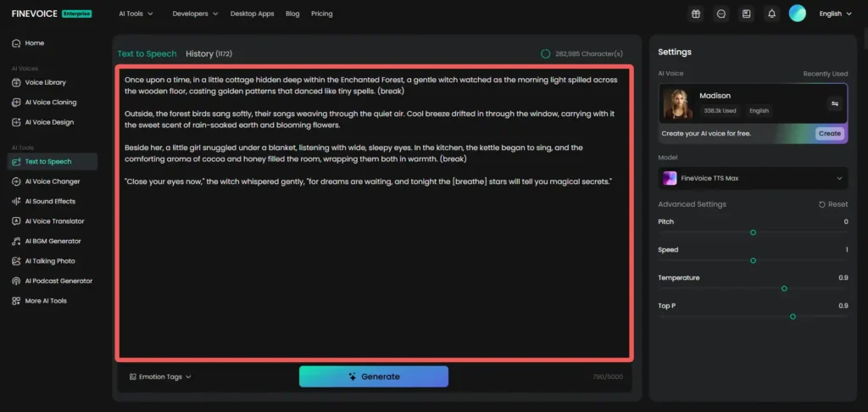
Task: Reset the advanced settings
Action: [833, 204]
